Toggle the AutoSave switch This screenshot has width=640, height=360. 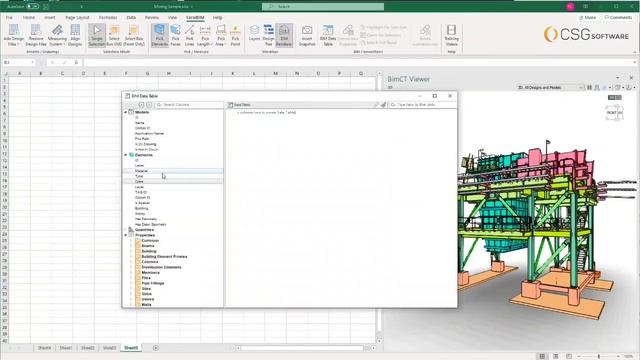point(33,7)
